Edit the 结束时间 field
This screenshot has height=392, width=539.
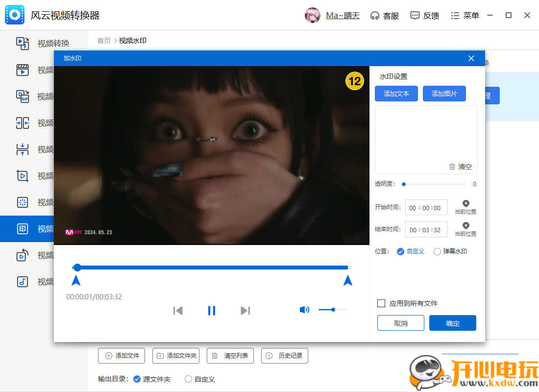426,230
